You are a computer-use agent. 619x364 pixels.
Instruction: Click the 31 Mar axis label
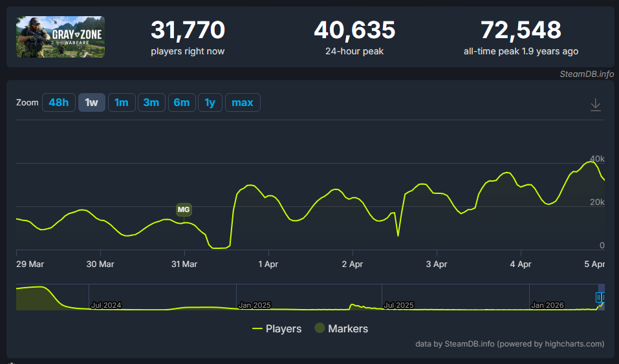point(184,264)
